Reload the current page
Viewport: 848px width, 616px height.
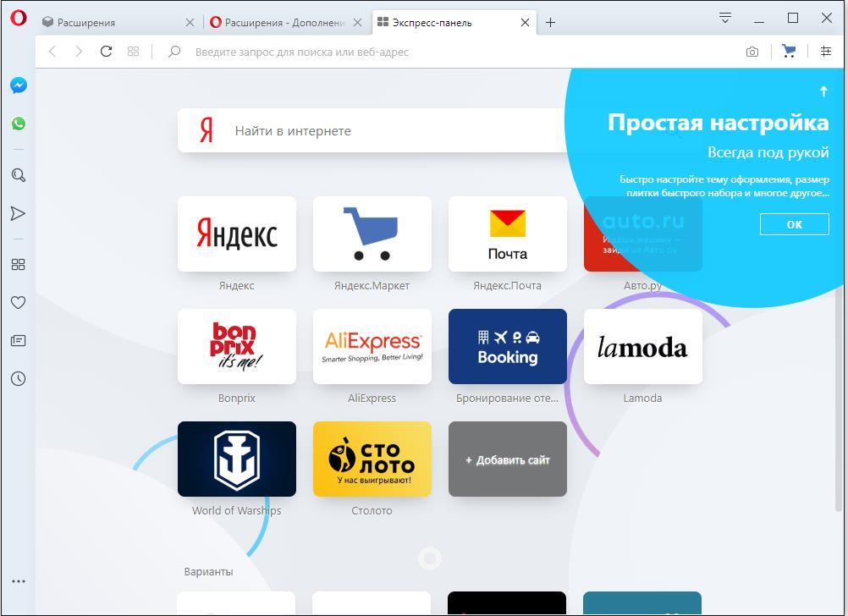(x=106, y=52)
